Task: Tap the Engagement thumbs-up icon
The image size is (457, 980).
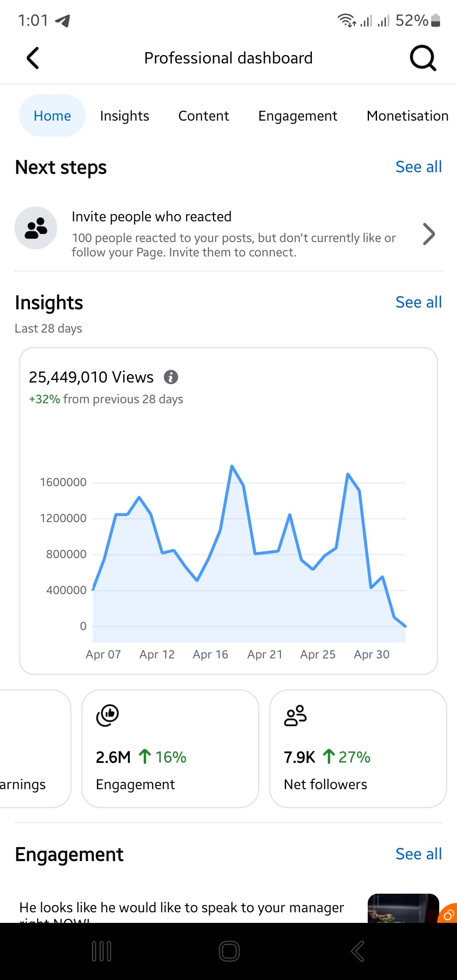Action: click(x=107, y=715)
